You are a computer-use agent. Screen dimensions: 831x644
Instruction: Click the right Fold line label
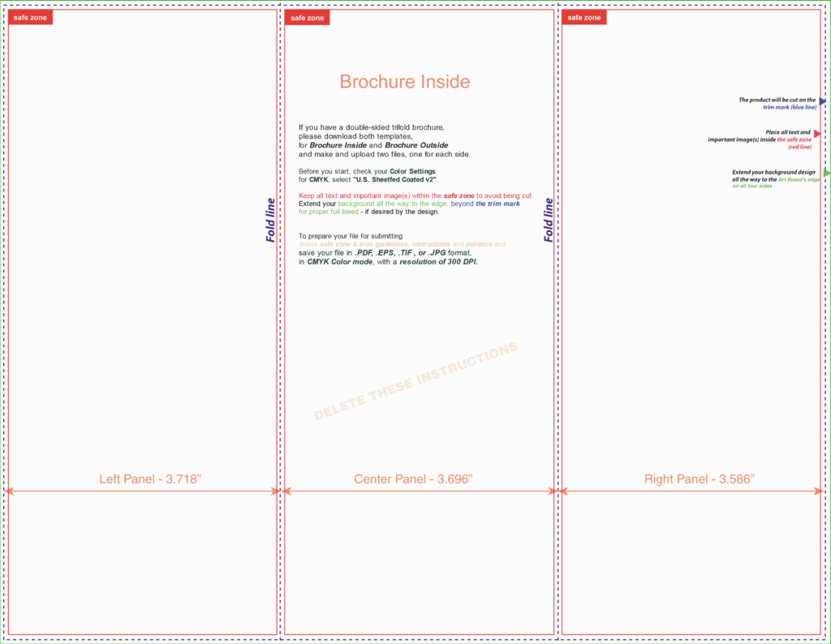click(x=549, y=220)
